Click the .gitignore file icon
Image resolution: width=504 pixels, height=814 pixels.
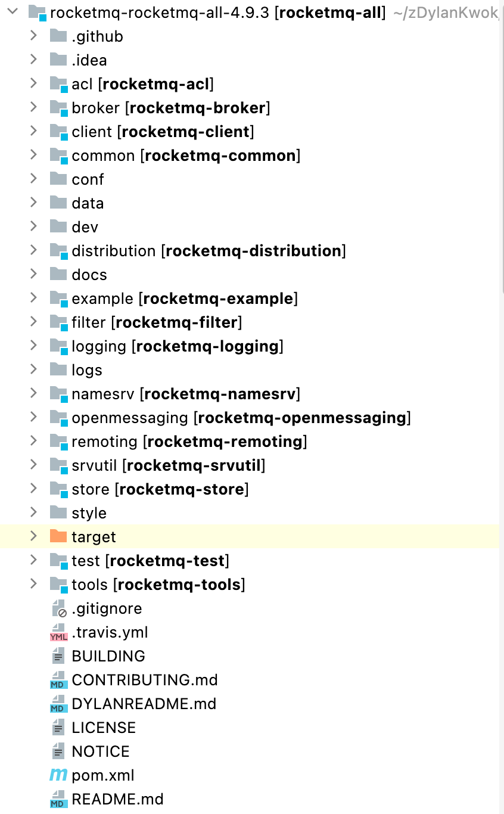[58, 608]
